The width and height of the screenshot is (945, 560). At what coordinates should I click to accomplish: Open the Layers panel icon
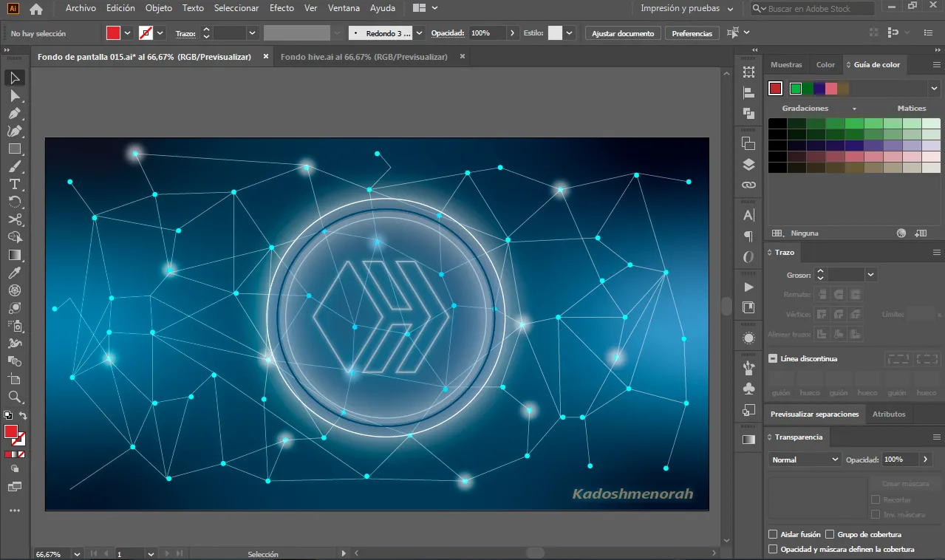748,164
